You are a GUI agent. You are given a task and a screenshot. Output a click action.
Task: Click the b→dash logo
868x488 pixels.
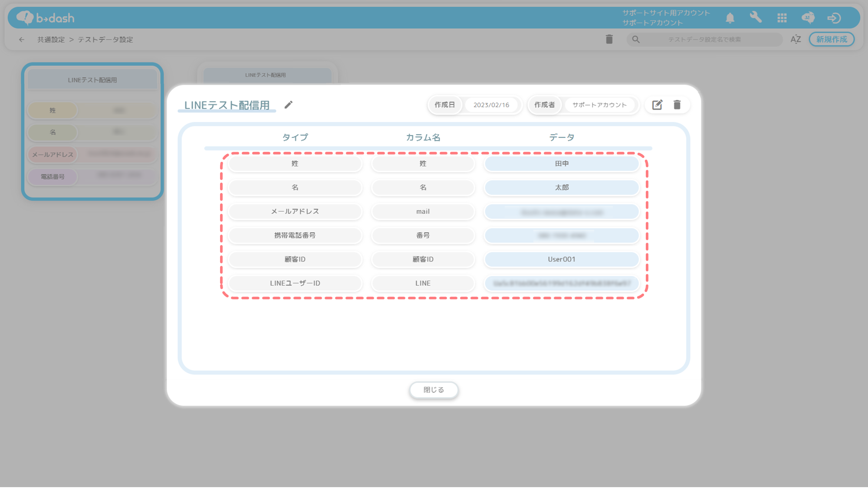46,18
